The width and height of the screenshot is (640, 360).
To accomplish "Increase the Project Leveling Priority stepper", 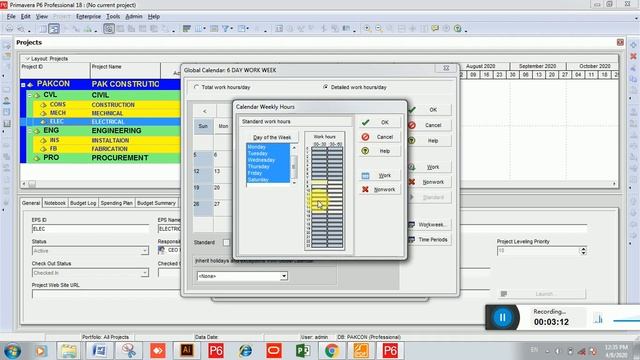I will pyautogui.click(x=583, y=249).
